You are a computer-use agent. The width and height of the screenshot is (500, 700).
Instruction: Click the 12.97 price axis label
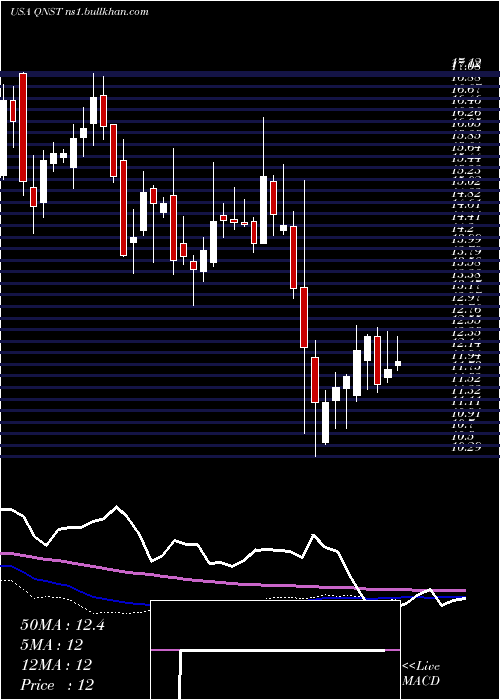(466, 298)
